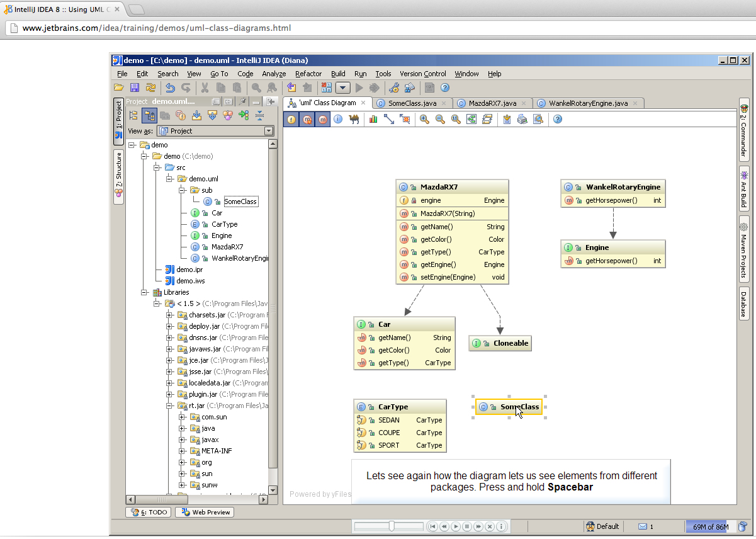Click the Zoom Out magnifier icon

[x=440, y=119]
